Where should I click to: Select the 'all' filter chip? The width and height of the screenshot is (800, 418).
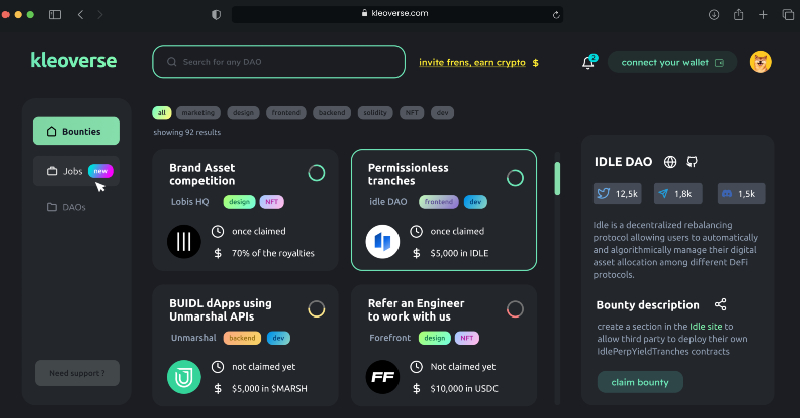point(162,112)
